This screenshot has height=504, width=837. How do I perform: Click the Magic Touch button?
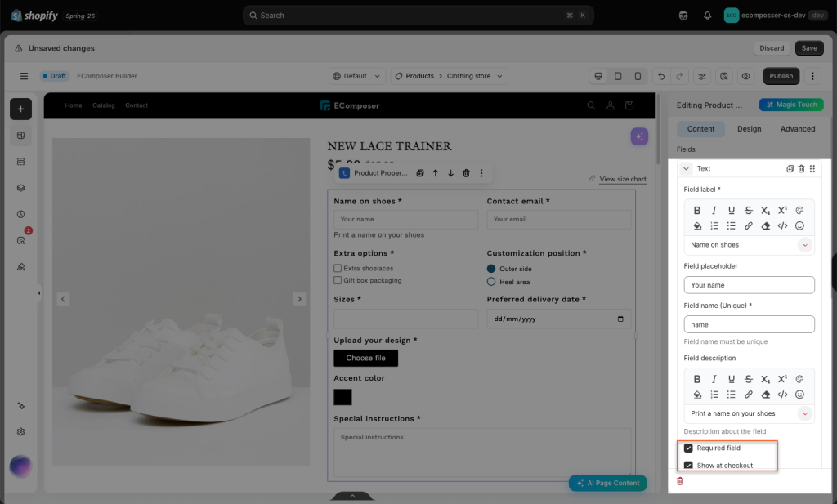[x=791, y=105]
